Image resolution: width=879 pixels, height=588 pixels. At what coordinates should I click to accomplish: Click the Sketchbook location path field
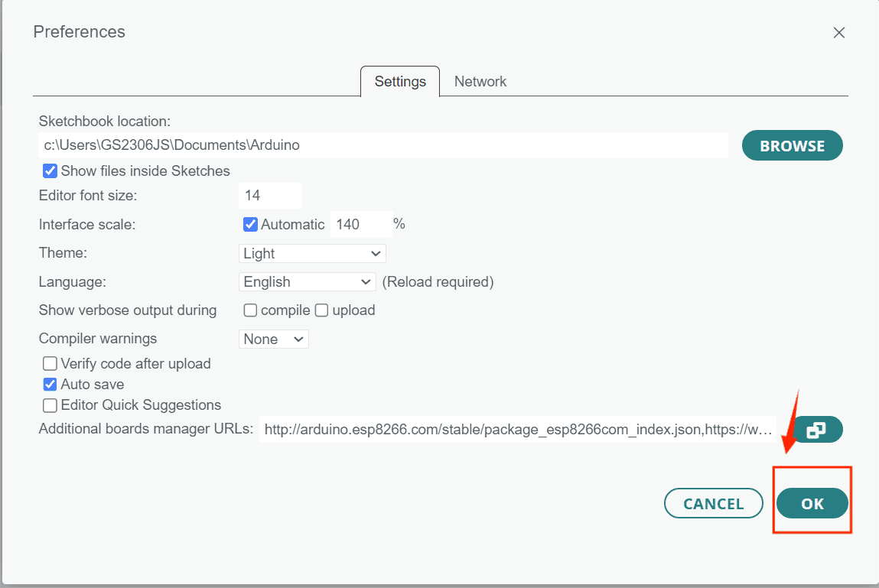[x=383, y=145]
